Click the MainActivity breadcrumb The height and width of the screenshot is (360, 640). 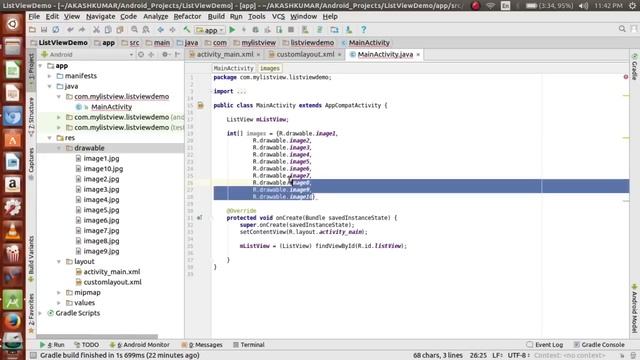click(369, 42)
